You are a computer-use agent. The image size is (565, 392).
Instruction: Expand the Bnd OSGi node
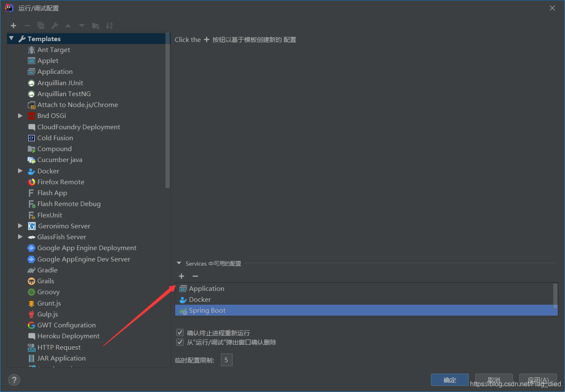[x=20, y=116]
